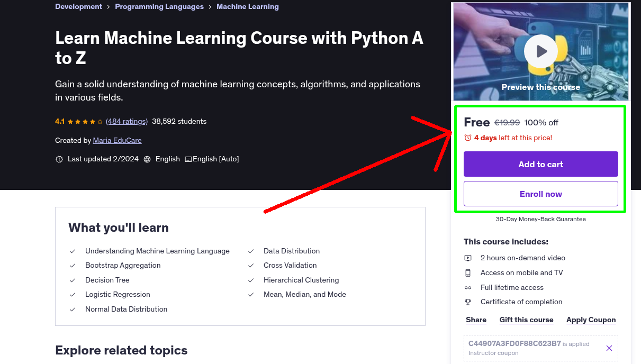641x364 pixels.
Task: Click the Preview this course thumbnail
Action: click(540, 51)
